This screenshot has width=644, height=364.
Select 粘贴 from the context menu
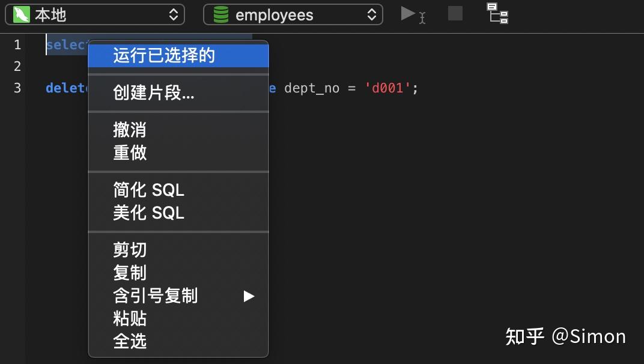coord(130,318)
